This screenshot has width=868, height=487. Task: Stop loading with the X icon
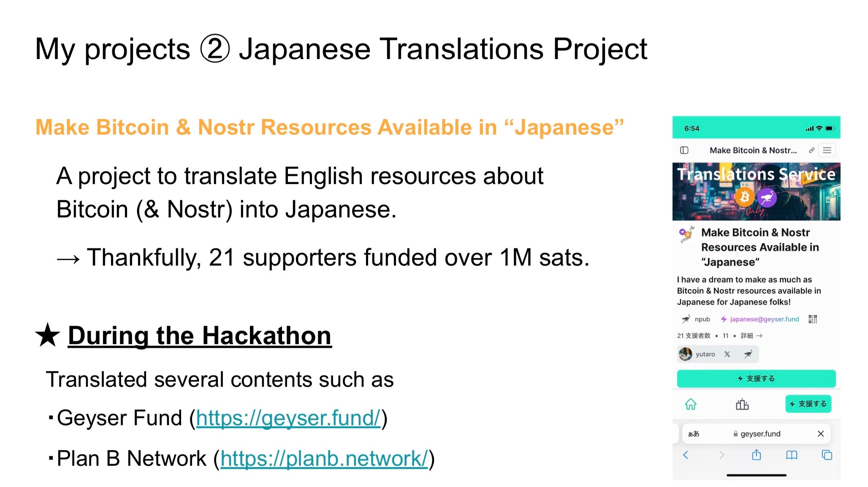821,434
